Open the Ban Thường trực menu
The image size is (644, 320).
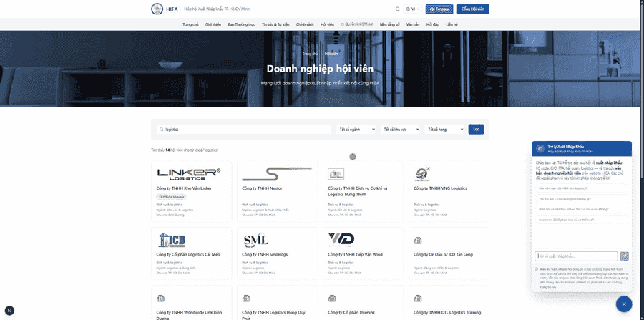coord(242,24)
